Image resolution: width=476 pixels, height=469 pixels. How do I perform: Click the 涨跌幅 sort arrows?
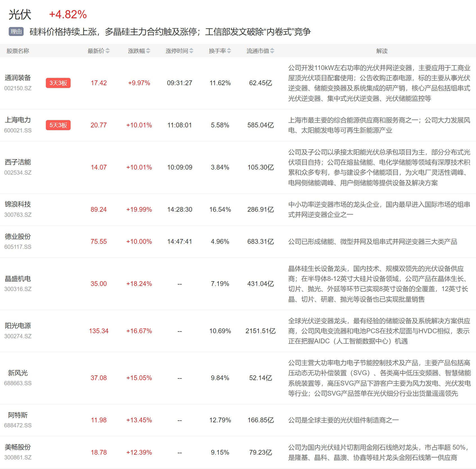tap(148, 51)
